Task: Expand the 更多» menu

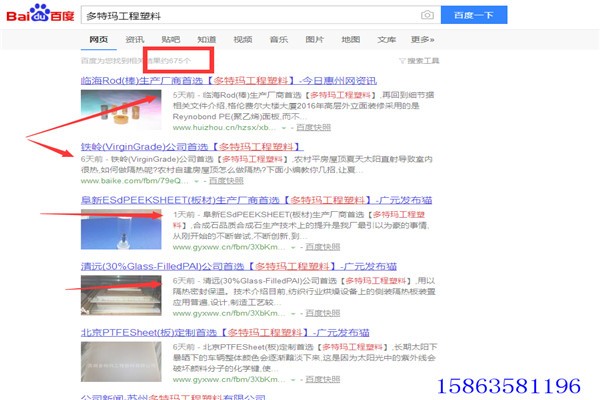Action: point(422,39)
